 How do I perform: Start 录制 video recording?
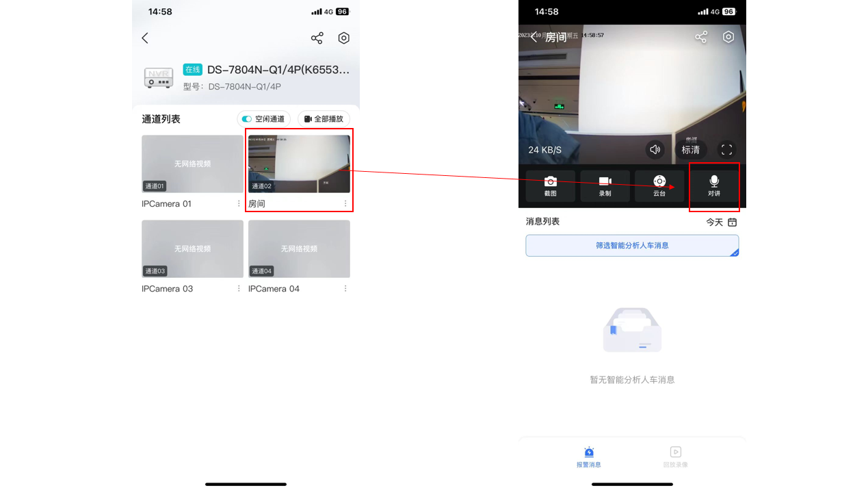[605, 185]
